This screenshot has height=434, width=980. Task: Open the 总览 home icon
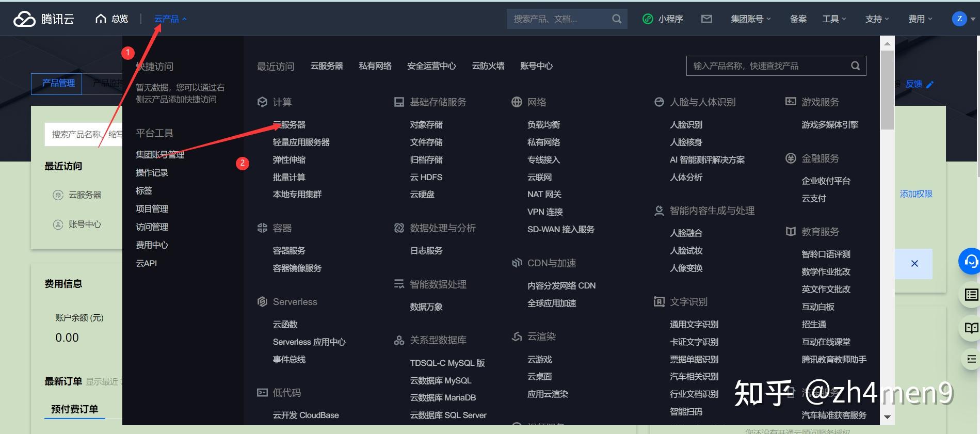101,19
